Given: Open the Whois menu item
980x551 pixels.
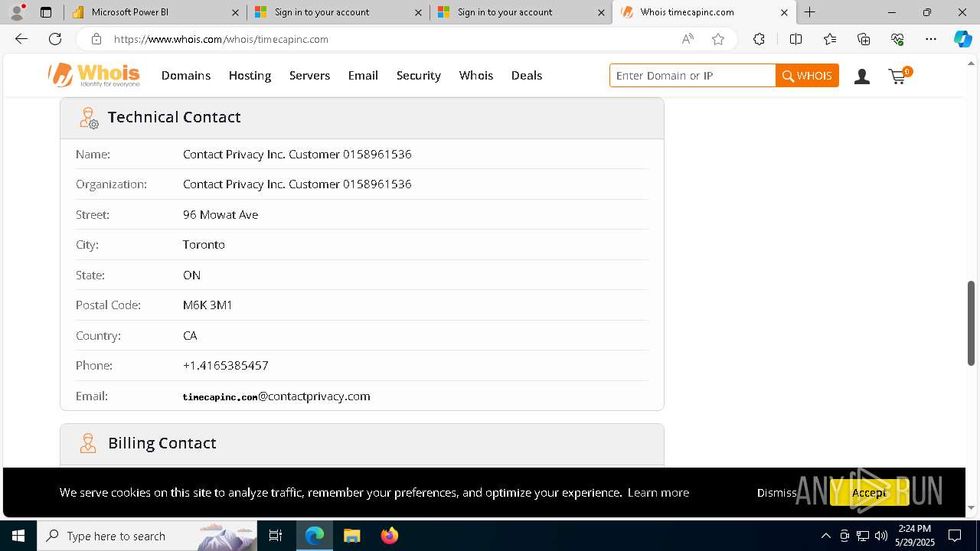Looking at the screenshot, I should point(476,75).
